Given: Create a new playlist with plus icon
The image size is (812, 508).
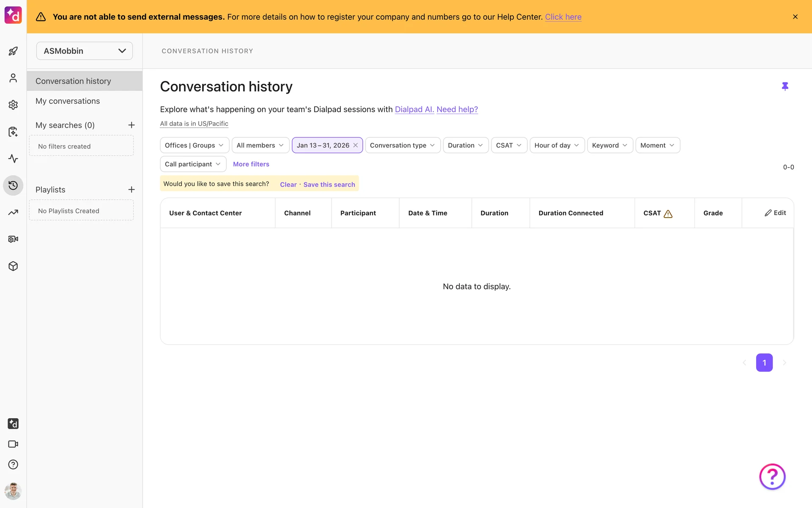Looking at the screenshot, I should (132, 190).
